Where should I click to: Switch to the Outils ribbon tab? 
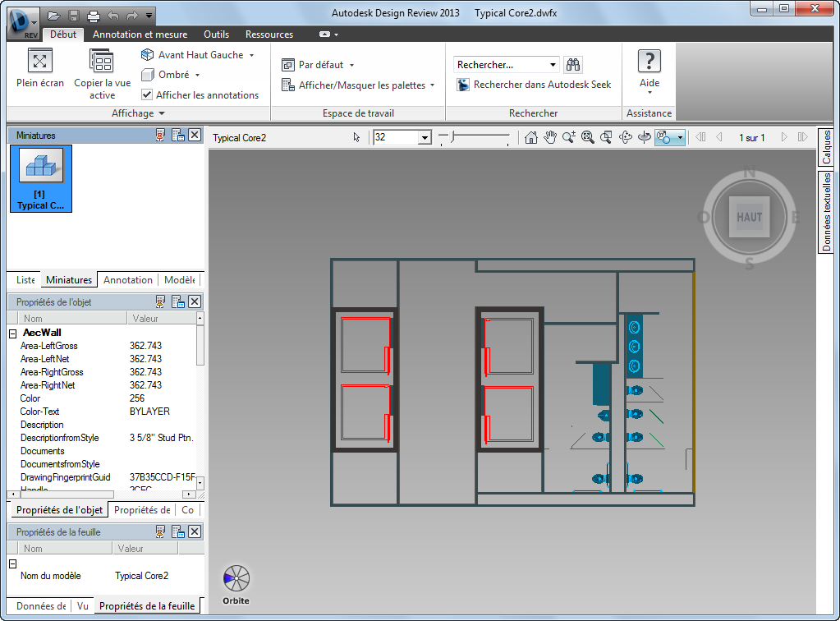tap(217, 34)
